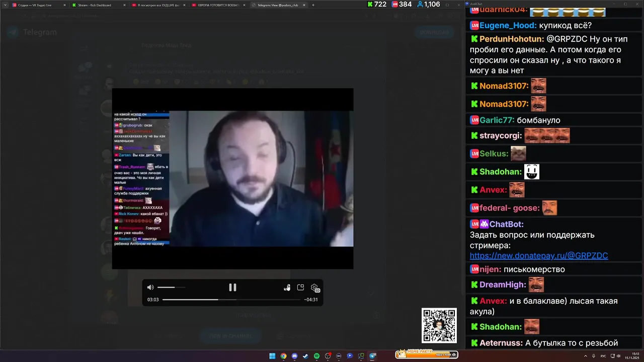644x362 pixels.
Task: Click the Kick viewer count 722
Action: (x=377, y=5)
